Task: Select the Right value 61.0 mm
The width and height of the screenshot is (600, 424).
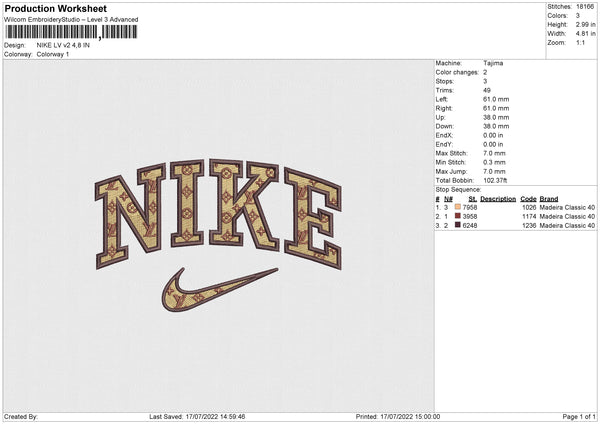Action: pos(496,108)
